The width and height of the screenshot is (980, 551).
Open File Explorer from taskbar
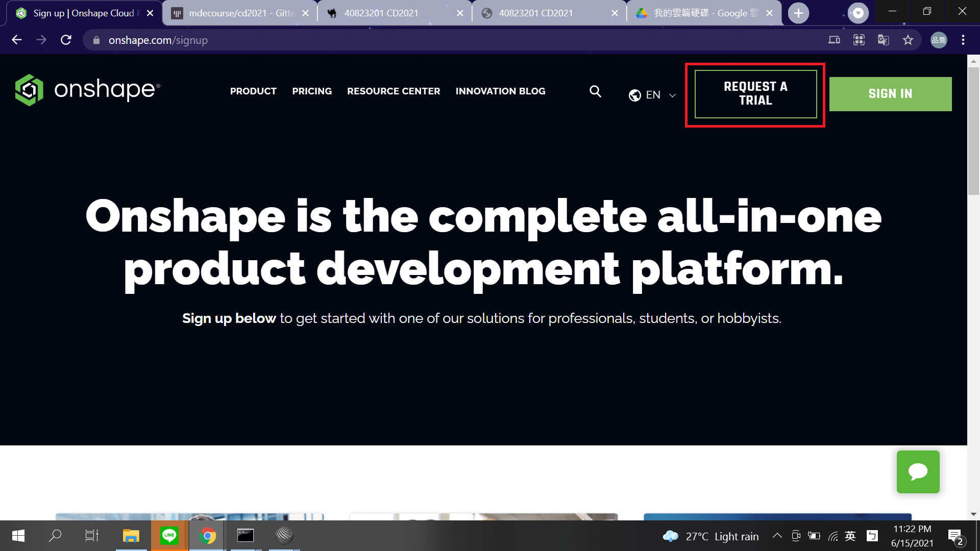(131, 536)
